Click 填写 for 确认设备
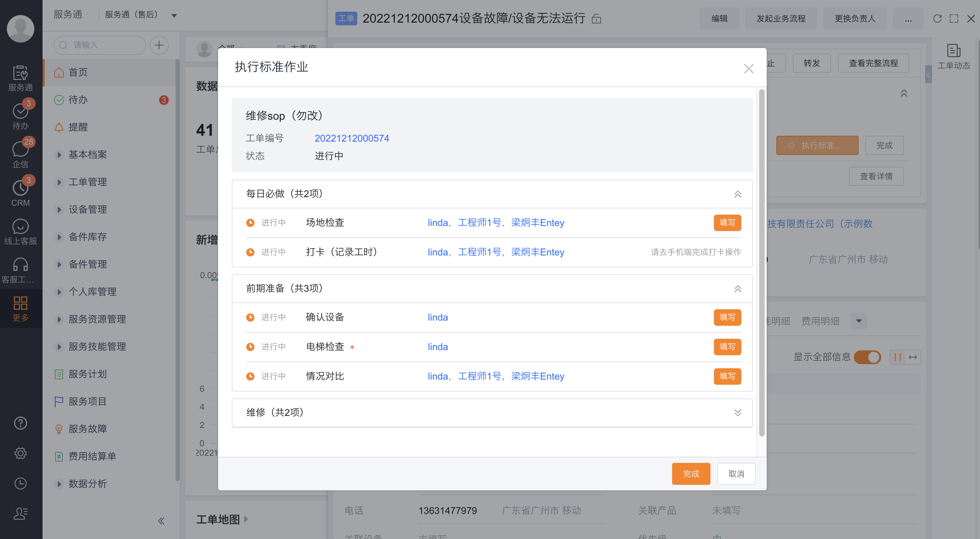The width and height of the screenshot is (980, 539). [727, 317]
